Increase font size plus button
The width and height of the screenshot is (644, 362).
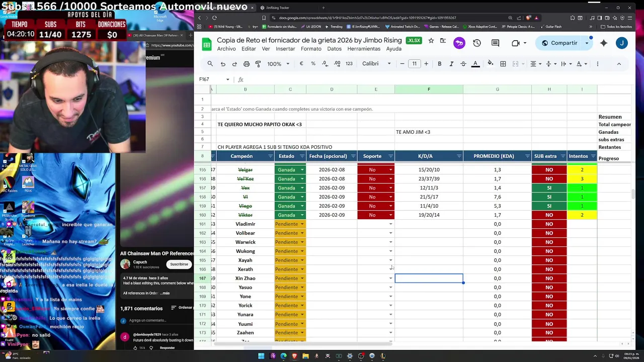(x=426, y=64)
